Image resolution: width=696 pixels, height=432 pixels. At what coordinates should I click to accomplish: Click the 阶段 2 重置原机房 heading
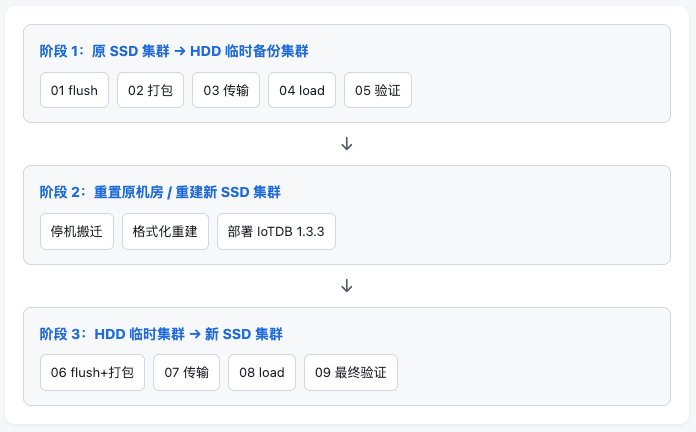tap(160, 192)
